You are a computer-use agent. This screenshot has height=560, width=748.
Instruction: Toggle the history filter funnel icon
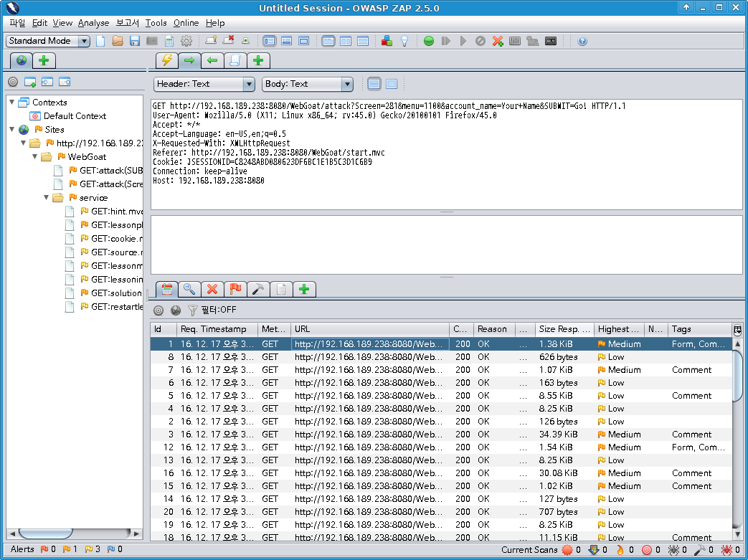[x=192, y=310]
